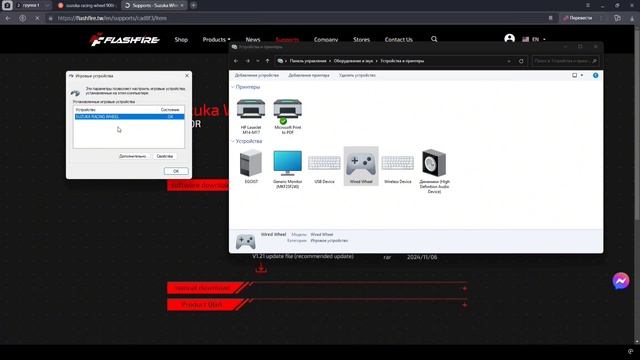Select SUZUKA RACING WHEEL list row
Screen dimensions: 640x360
pos(129,117)
